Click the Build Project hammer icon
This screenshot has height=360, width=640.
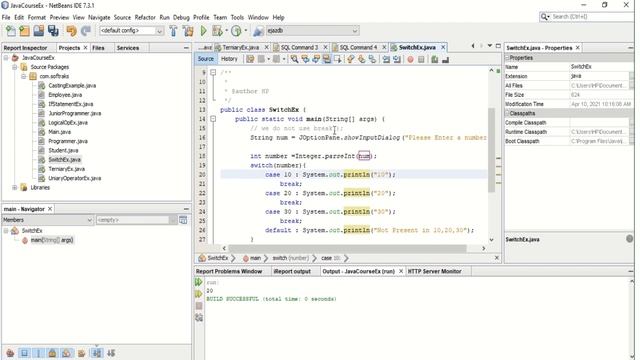point(173,31)
